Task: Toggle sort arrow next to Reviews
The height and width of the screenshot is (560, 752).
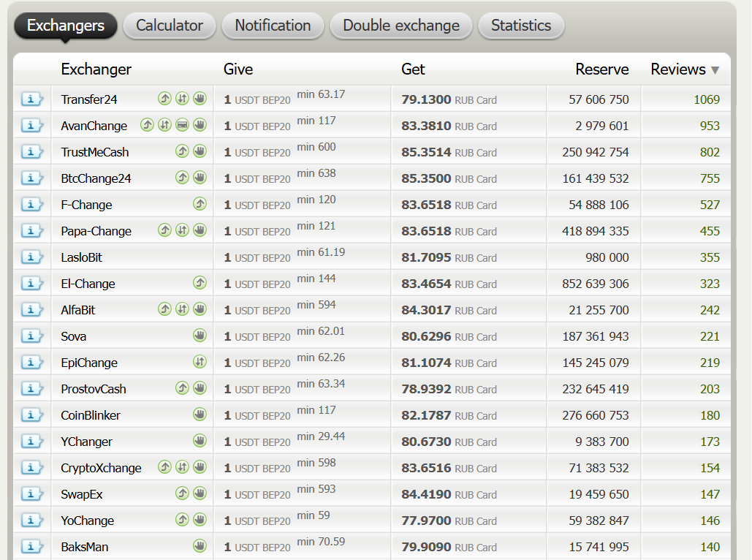Action: [715, 70]
